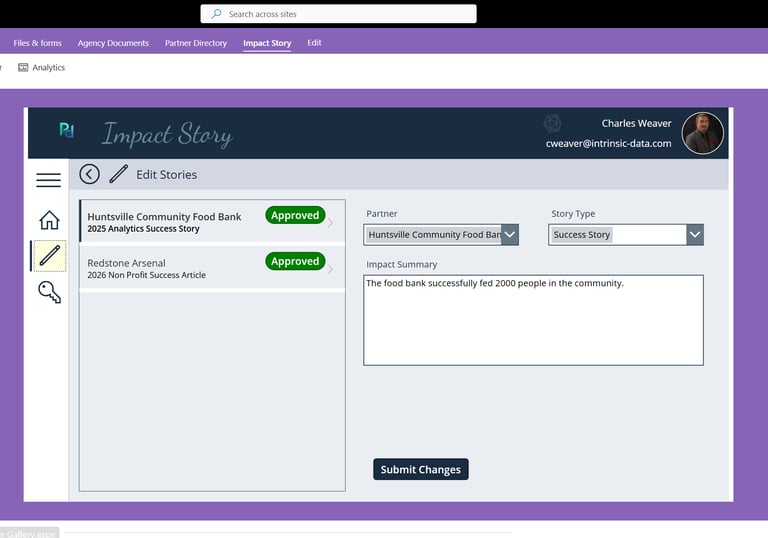768x538 pixels.
Task: Expand the Story Type dropdown arrow
Action: pyautogui.click(x=695, y=235)
